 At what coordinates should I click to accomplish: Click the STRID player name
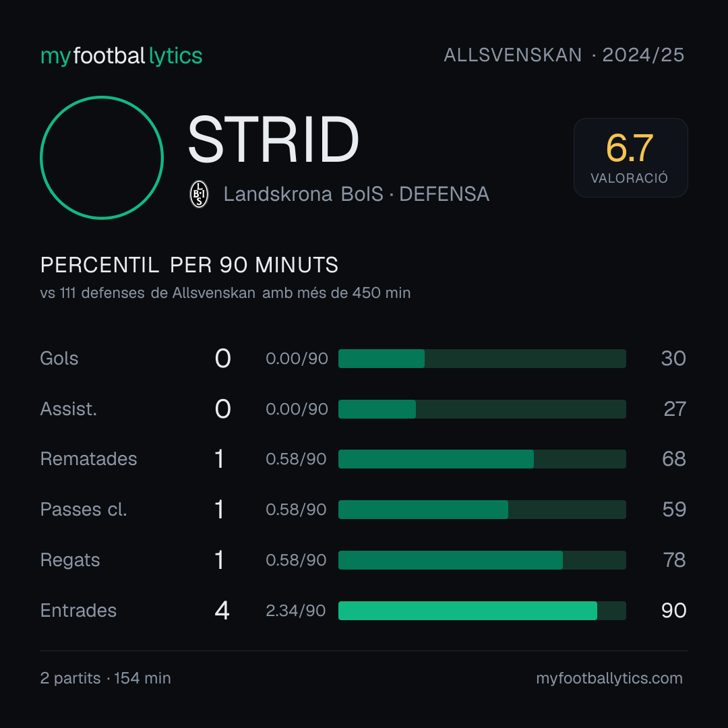pyautogui.click(x=273, y=140)
